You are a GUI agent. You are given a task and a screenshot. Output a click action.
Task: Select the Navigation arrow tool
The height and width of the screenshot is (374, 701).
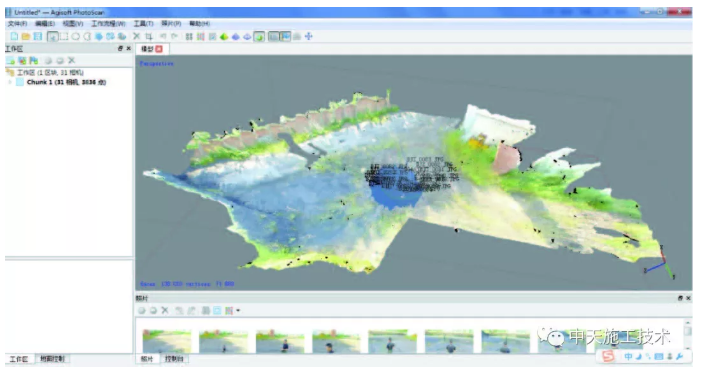[x=53, y=37]
